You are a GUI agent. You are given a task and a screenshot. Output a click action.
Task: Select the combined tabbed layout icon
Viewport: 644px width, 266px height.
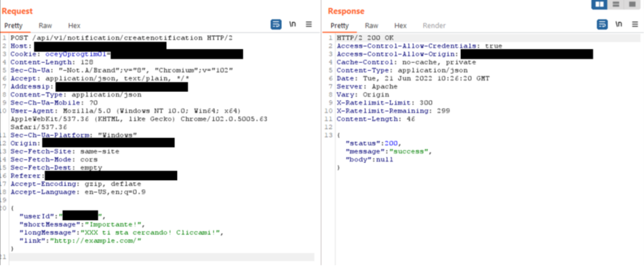(x=631, y=5)
